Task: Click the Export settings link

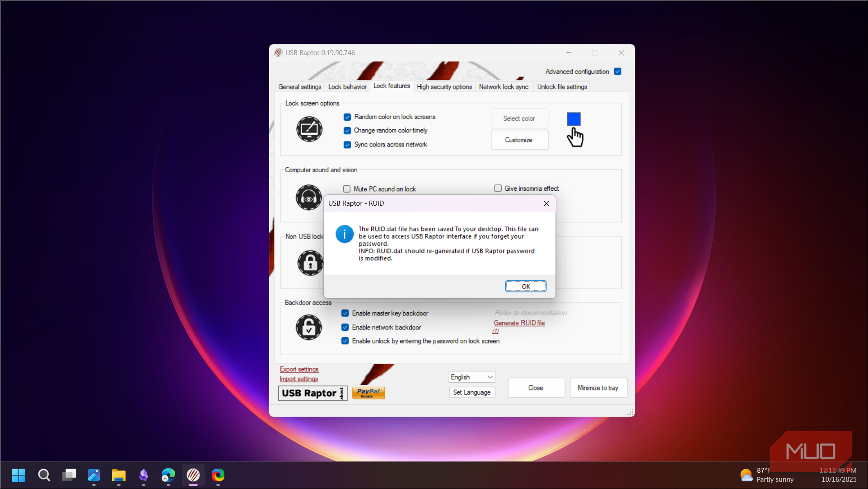Action: pos(299,369)
